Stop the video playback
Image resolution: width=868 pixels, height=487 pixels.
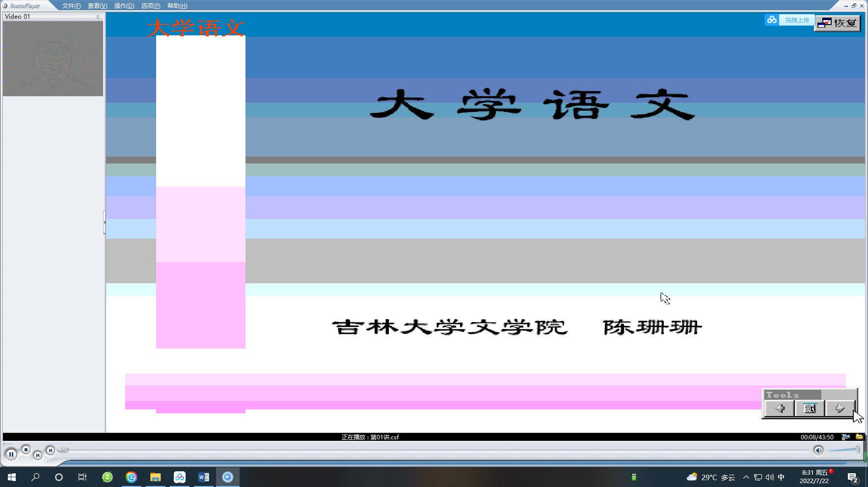coord(26,449)
